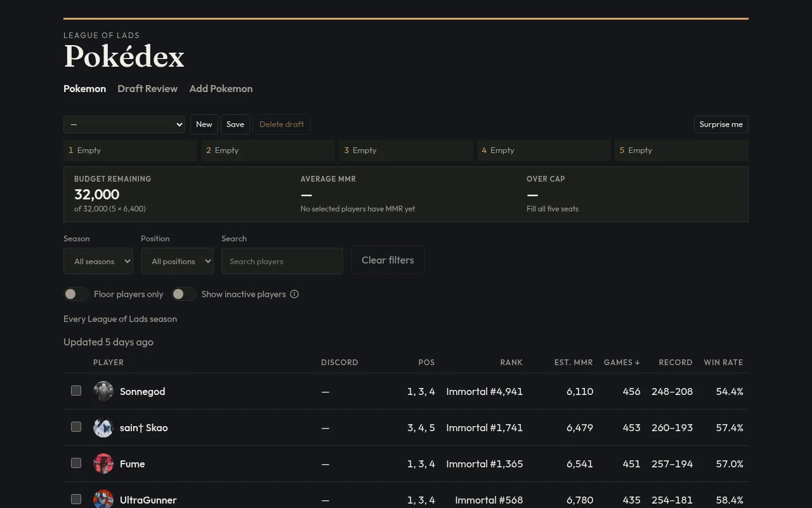Click the Clear filters button
The image size is (812, 508).
click(x=388, y=260)
